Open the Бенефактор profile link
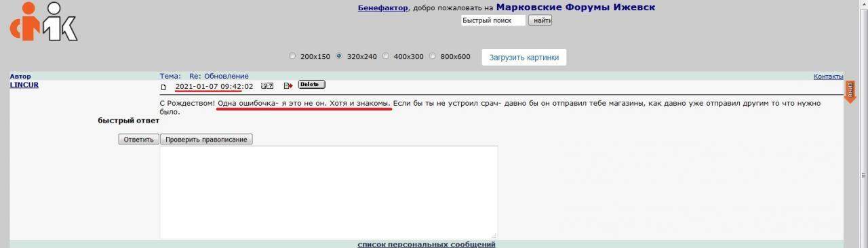Viewport: 868px width, 248px height. pos(383,8)
